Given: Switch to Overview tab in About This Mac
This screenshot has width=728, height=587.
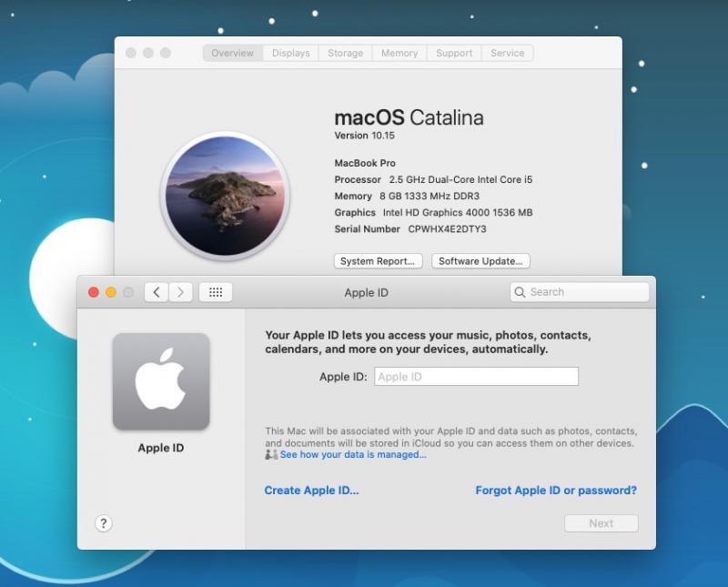Looking at the screenshot, I should (x=233, y=53).
